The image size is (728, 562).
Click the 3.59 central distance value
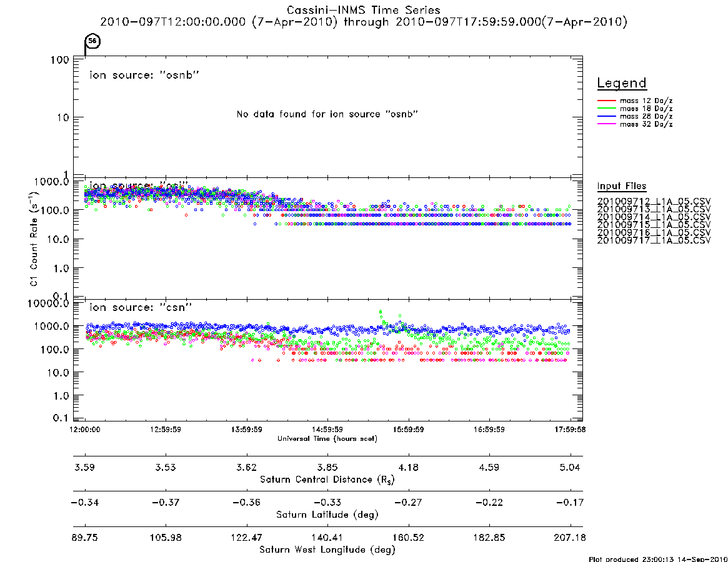[x=84, y=467]
